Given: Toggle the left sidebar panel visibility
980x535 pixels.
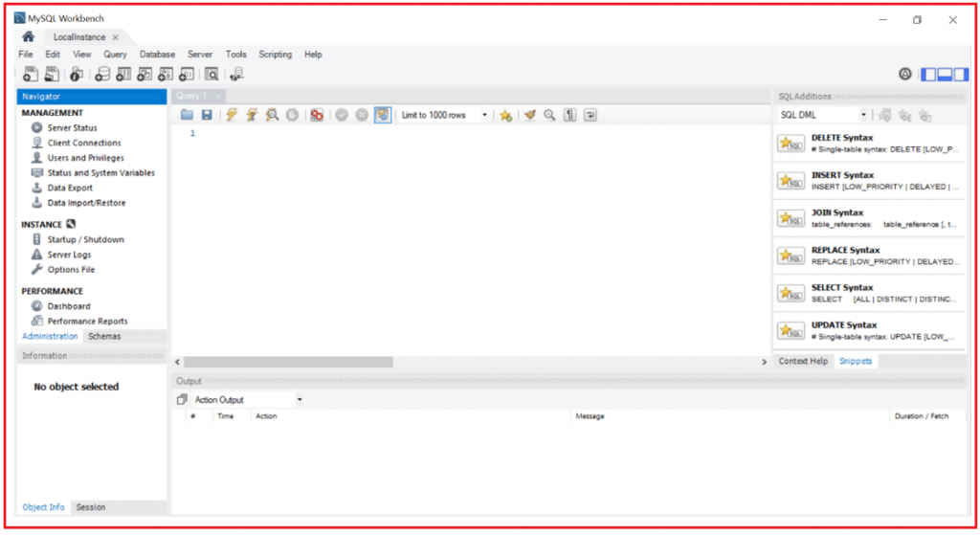Looking at the screenshot, I should click(928, 75).
